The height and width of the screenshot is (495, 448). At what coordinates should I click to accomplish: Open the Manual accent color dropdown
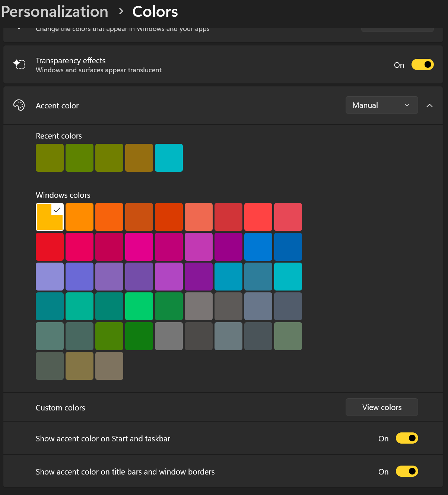pos(382,105)
